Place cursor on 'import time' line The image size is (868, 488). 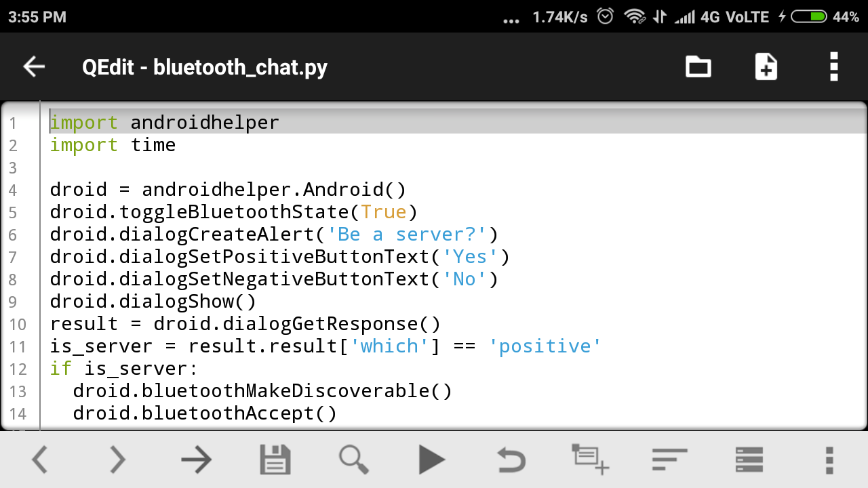click(x=113, y=145)
